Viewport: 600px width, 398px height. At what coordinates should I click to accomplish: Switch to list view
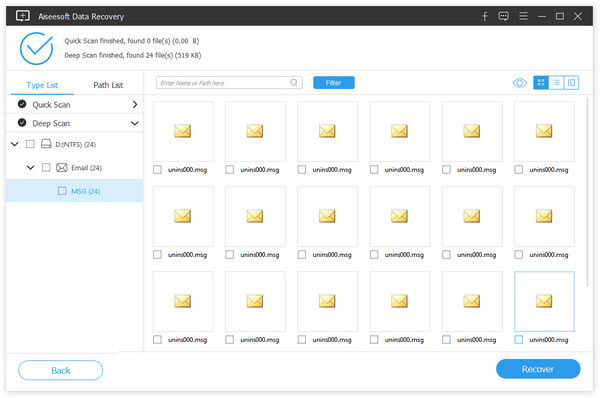coord(556,83)
